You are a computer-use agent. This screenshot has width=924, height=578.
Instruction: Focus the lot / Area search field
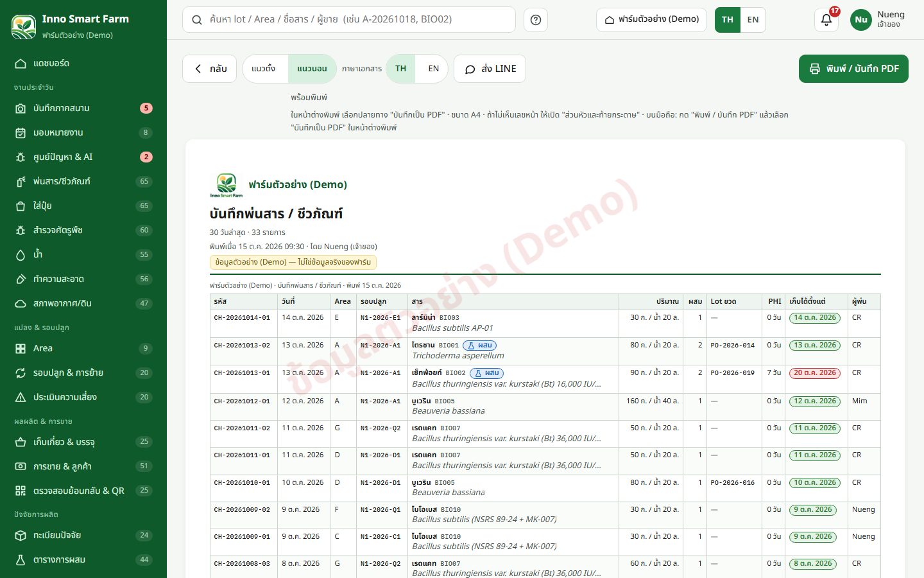(x=349, y=20)
